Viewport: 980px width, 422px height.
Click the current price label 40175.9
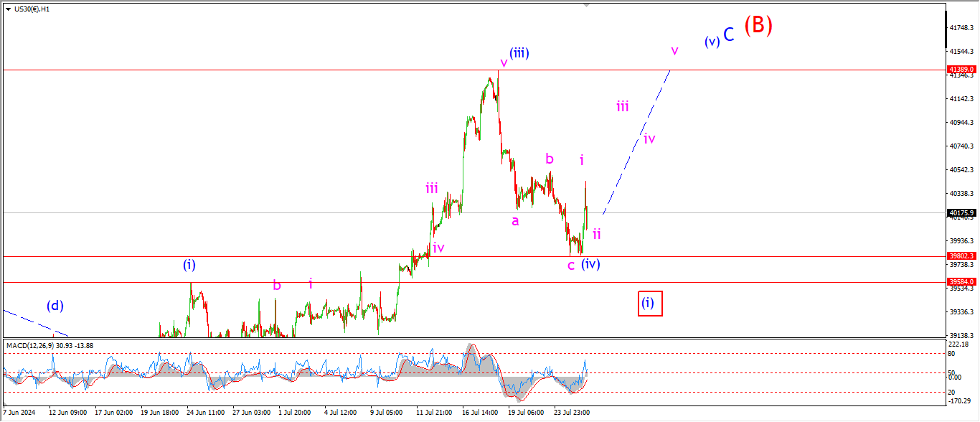click(962, 213)
